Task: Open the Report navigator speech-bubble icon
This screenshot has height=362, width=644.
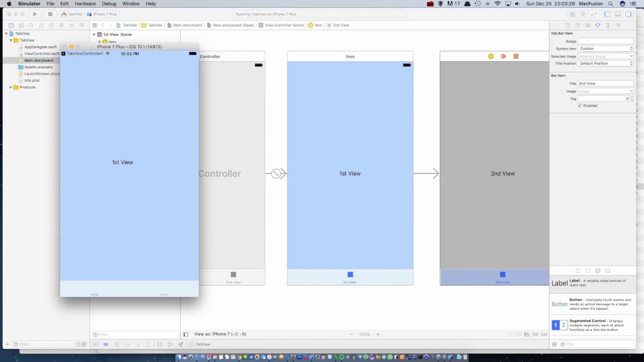Action: (x=82, y=25)
